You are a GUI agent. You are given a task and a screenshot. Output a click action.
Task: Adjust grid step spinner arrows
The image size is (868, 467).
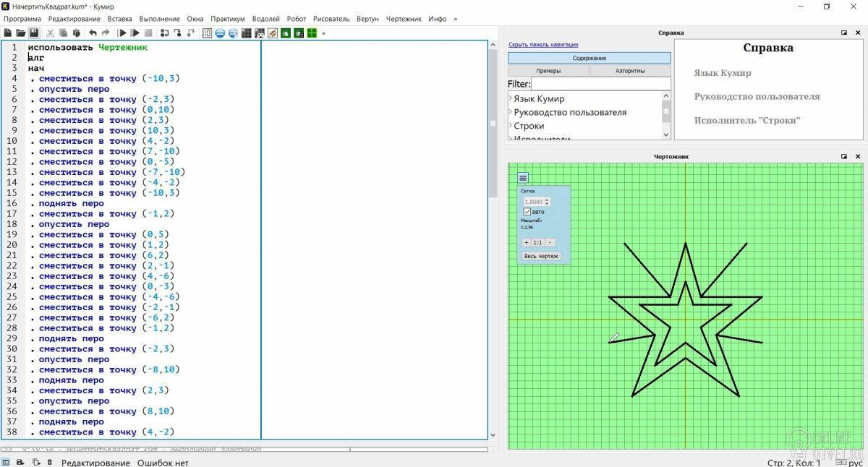[547, 202]
